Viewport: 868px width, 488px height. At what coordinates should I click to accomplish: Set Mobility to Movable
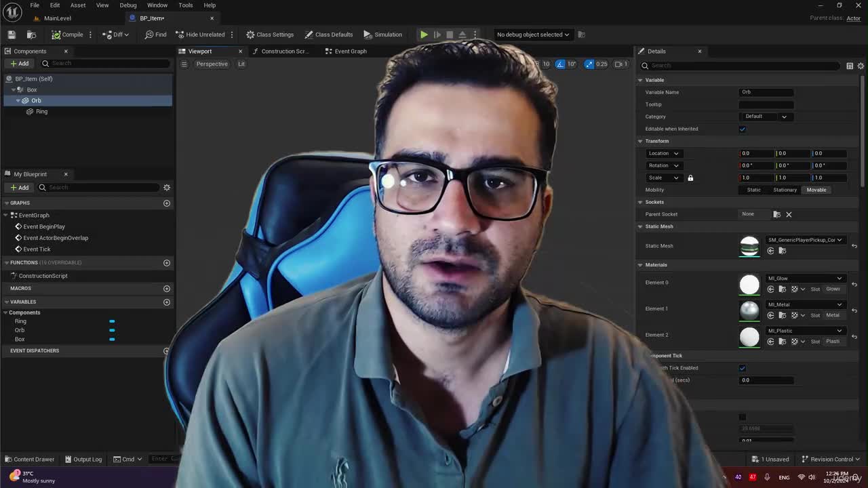coord(816,190)
